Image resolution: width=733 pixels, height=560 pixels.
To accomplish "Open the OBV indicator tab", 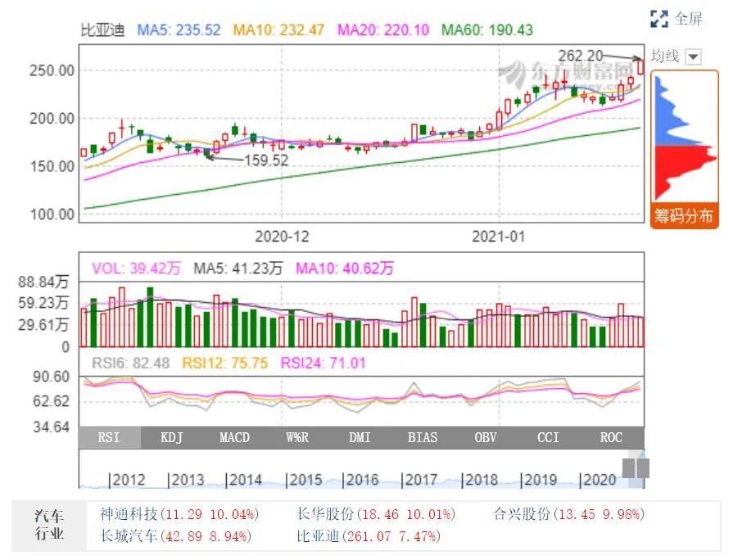I will coord(485,437).
